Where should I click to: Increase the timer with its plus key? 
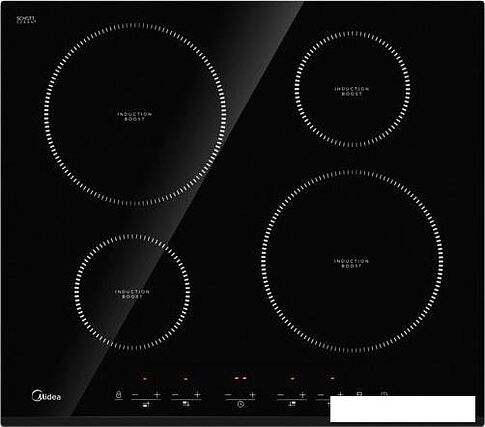tap(252, 395)
